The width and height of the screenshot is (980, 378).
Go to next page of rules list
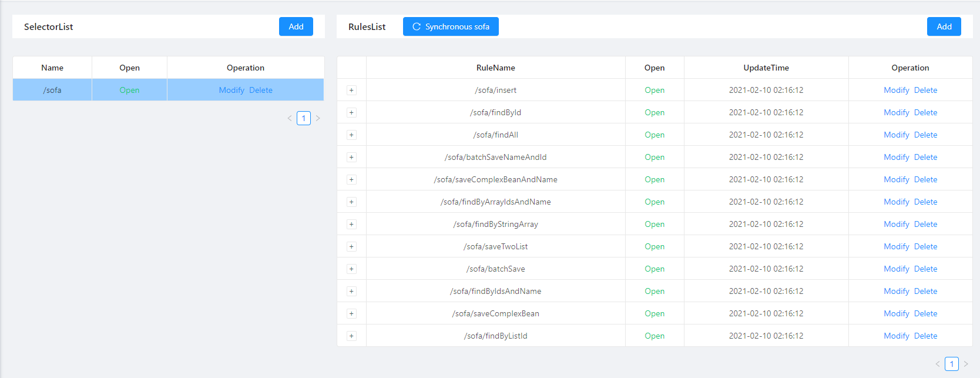pos(966,364)
